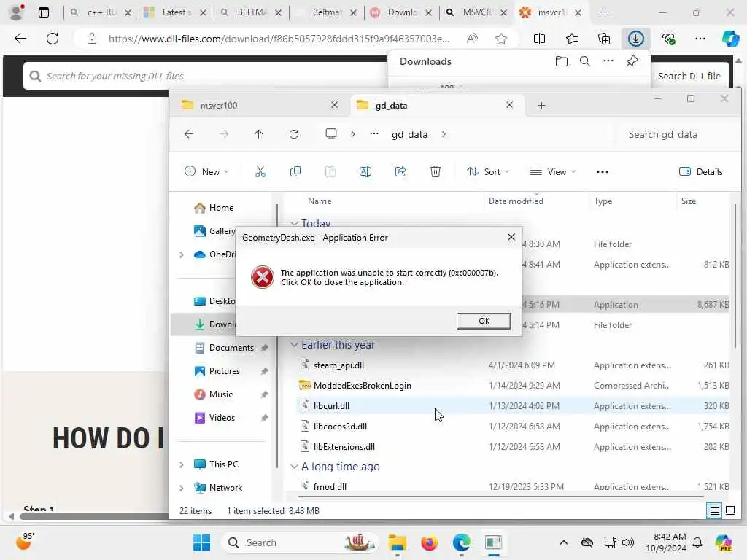The height and width of the screenshot is (560, 747).
Task: Switch to large thumbnails view icon in status bar
Action: tap(729, 511)
